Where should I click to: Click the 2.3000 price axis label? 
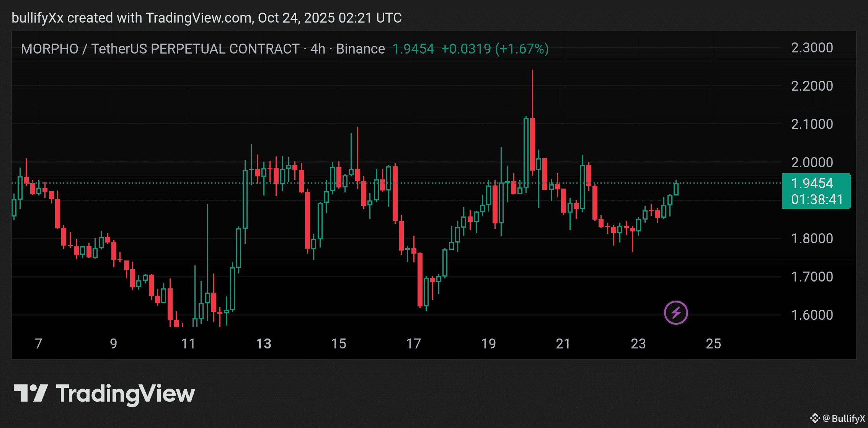812,48
